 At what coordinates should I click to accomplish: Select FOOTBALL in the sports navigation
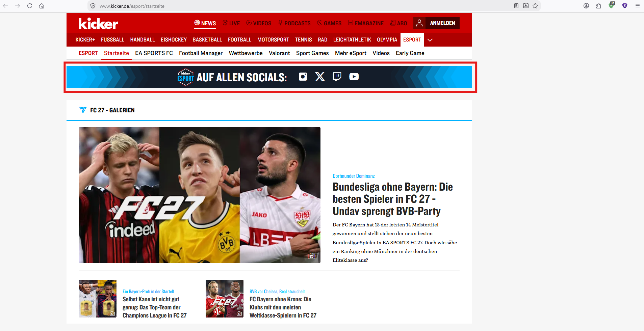(x=239, y=40)
